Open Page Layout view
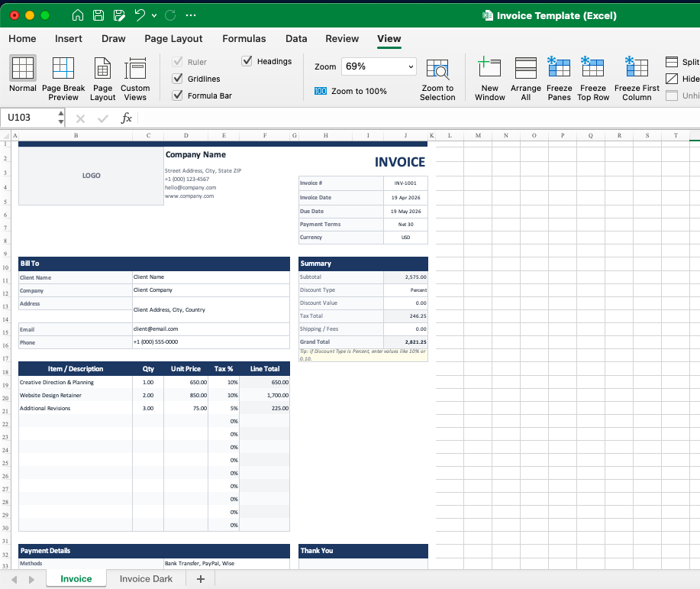The width and height of the screenshot is (700, 589). pyautogui.click(x=102, y=76)
